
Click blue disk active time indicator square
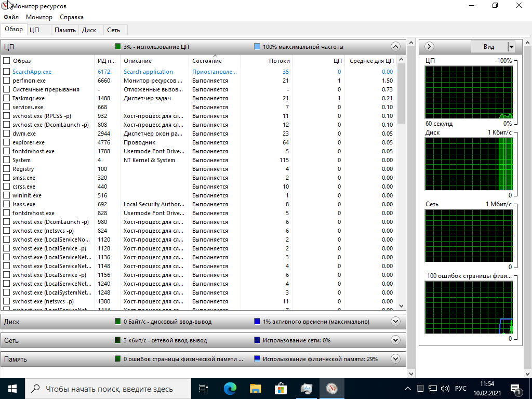(257, 321)
